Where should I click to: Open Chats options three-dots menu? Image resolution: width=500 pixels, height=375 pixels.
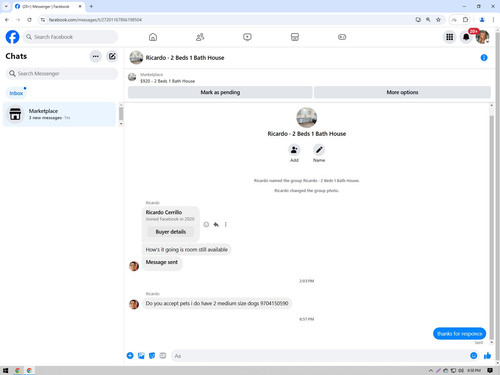click(x=96, y=56)
